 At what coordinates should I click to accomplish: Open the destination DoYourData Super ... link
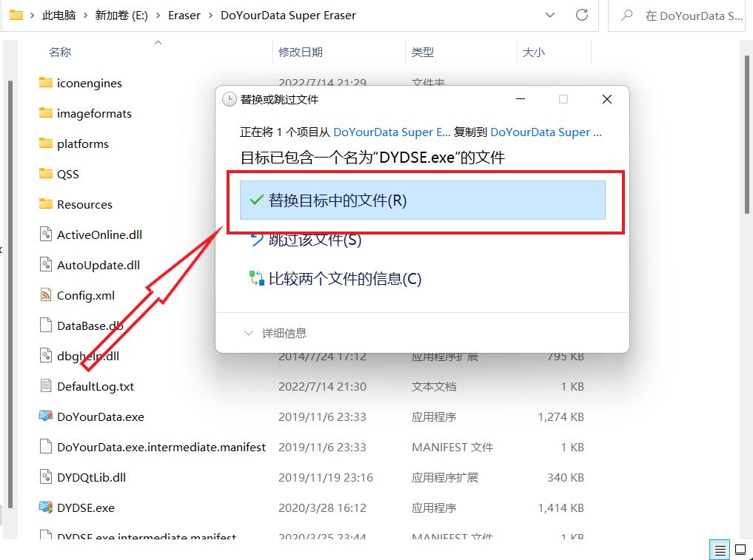coord(546,132)
